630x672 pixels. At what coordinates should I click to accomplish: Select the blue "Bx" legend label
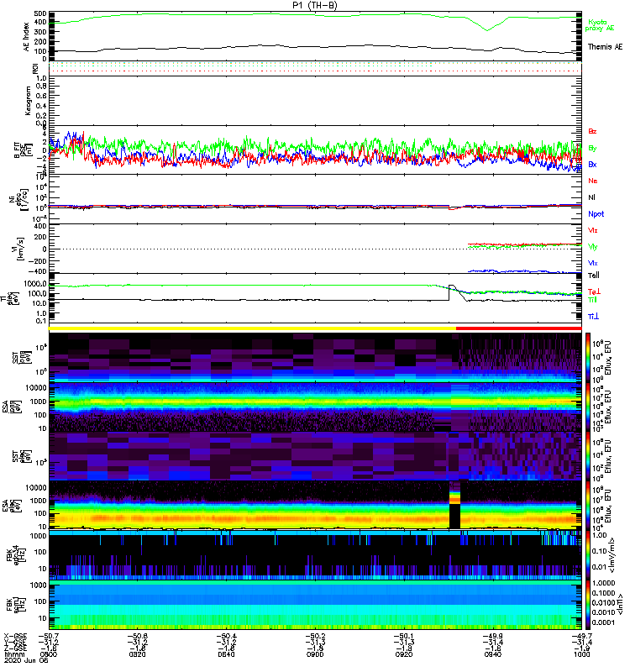(592, 165)
